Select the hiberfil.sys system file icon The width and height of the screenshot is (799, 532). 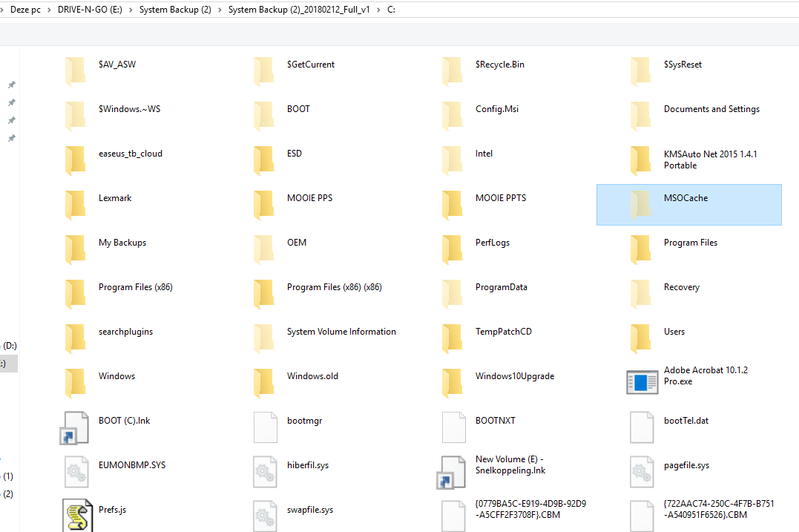265,472
